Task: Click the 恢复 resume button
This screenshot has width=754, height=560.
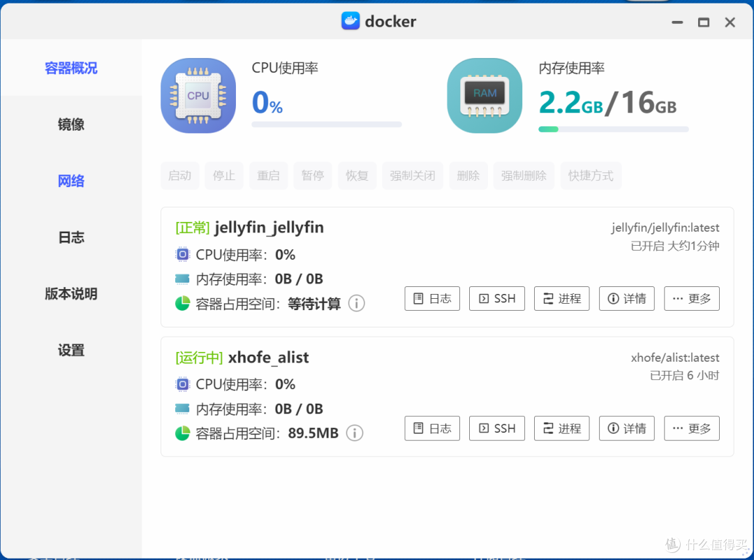Action: click(357, 175)
